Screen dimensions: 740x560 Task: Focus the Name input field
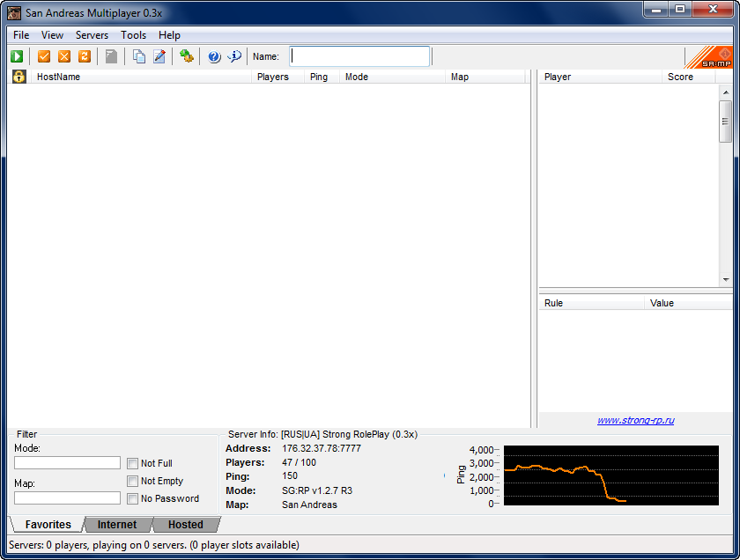[359, 56]
